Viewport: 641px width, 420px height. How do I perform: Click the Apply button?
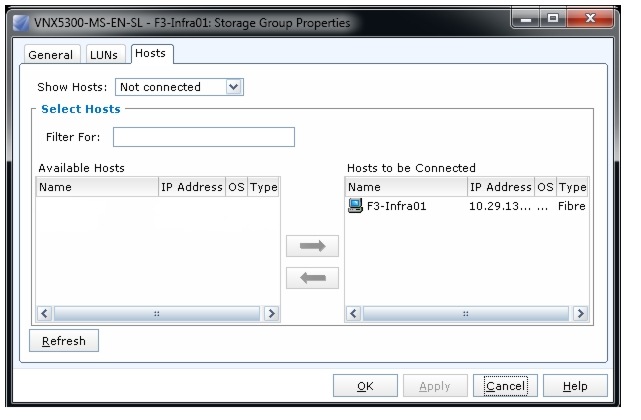[435, 386]
